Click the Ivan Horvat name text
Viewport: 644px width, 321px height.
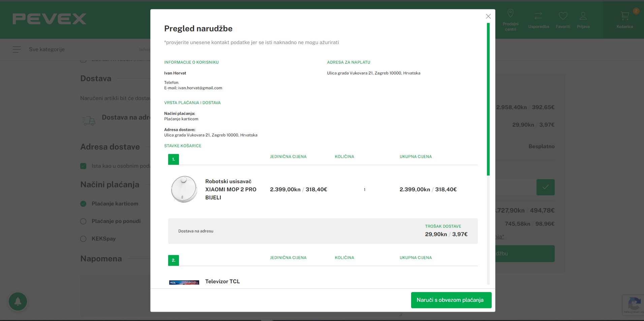175,73
